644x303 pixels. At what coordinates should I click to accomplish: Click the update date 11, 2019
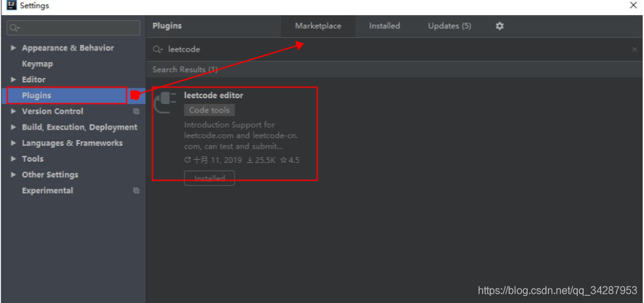pos(214,160)
